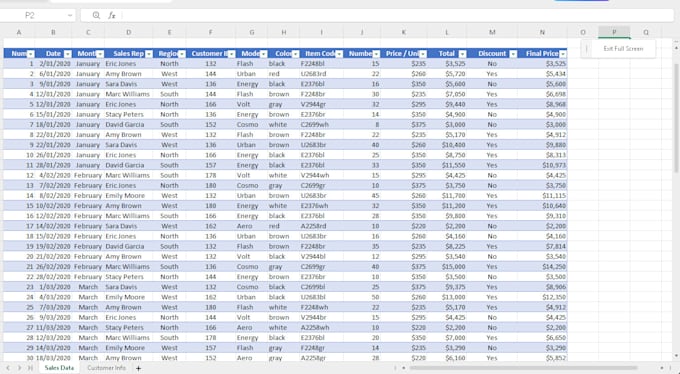Select column I header
680x374 pixels.
[321, 32]
